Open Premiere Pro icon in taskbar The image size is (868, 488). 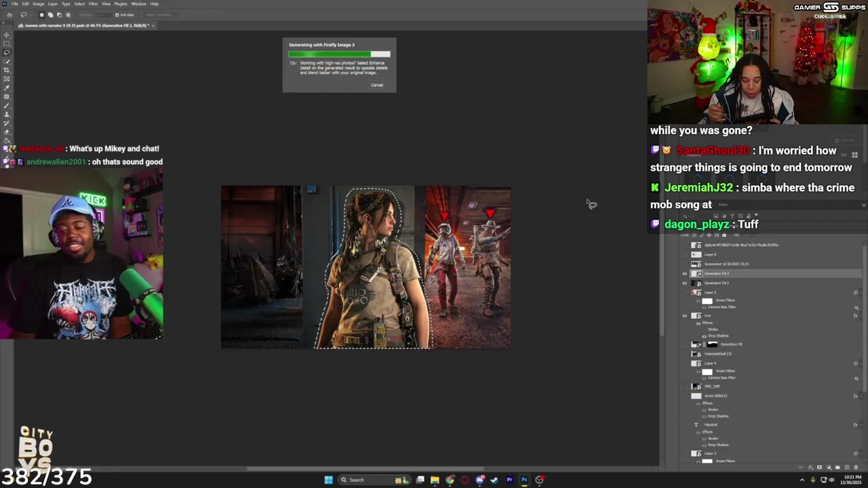[x=509, y=480]
